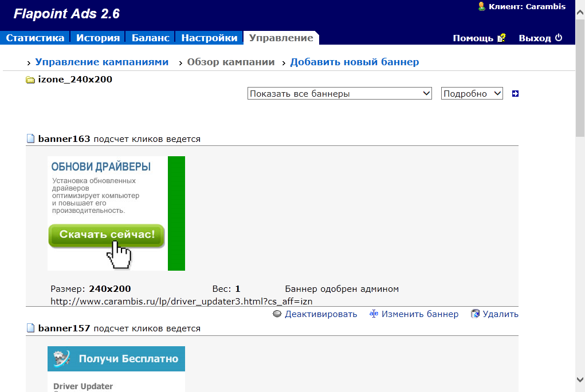Viewport: 585px width, 392px height.
Task: Click the scrollbar down arrow
Action: 580,380
